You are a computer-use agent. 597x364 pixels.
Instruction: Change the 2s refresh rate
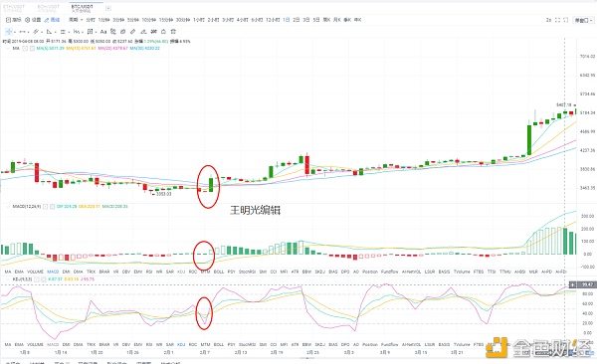[x=548, y=20]
